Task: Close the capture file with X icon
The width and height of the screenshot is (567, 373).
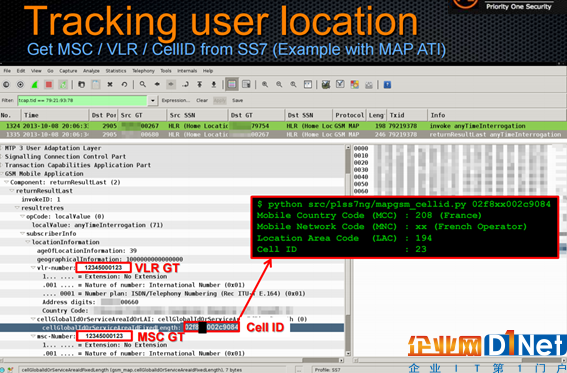Action: (110, 85)
